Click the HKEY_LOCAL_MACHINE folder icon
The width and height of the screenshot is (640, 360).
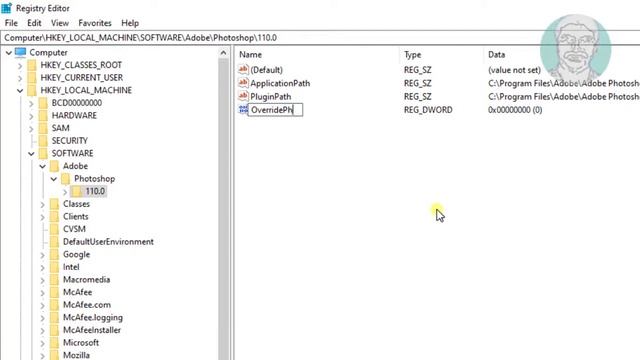tap(32, 91)
